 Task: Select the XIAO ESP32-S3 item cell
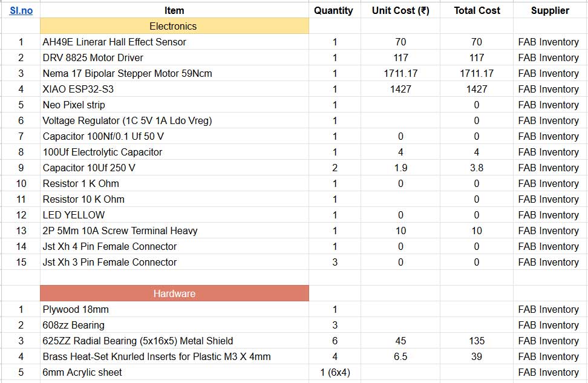coord(78,89)
